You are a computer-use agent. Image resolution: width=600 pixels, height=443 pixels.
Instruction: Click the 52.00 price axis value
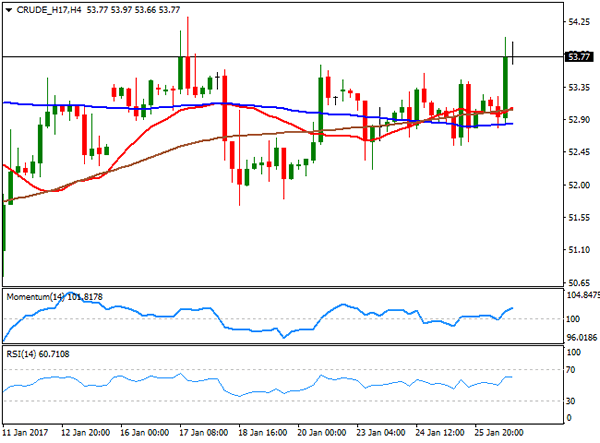pyautogui.click(x=579, y=185)
